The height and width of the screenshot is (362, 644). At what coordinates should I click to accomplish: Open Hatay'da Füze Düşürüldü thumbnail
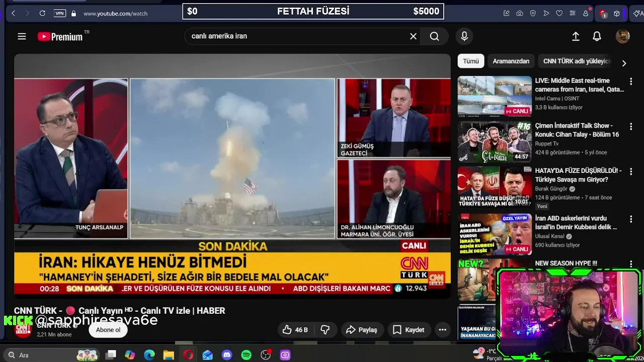tap(495, 187)
